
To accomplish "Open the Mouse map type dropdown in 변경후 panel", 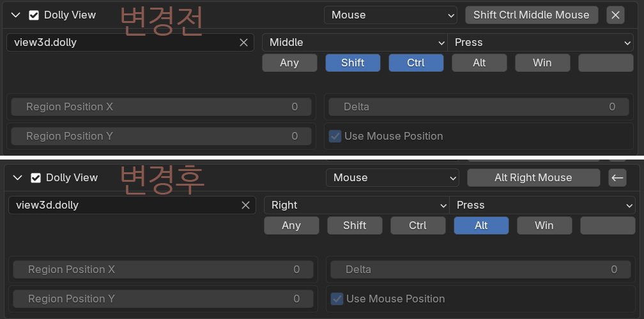I will (392, 178).
